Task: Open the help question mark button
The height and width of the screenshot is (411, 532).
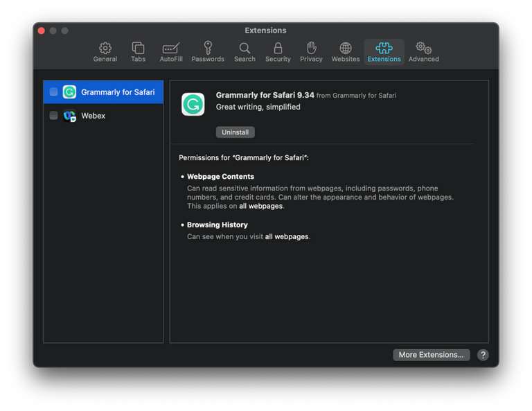Action: [483, 355]
